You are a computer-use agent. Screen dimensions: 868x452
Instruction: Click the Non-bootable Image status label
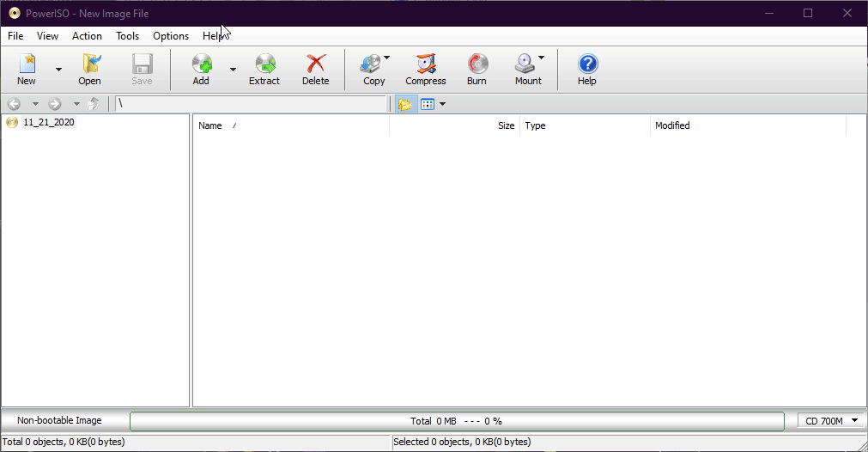point(59,420)
